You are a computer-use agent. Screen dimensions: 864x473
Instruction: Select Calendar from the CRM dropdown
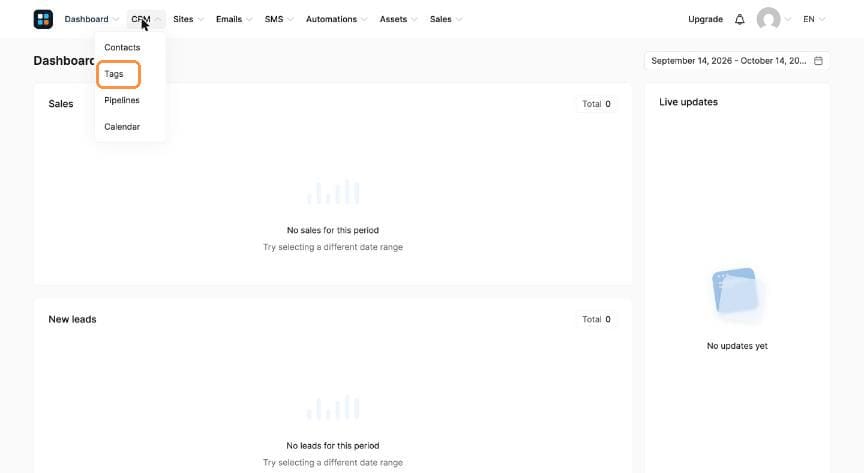122,127
